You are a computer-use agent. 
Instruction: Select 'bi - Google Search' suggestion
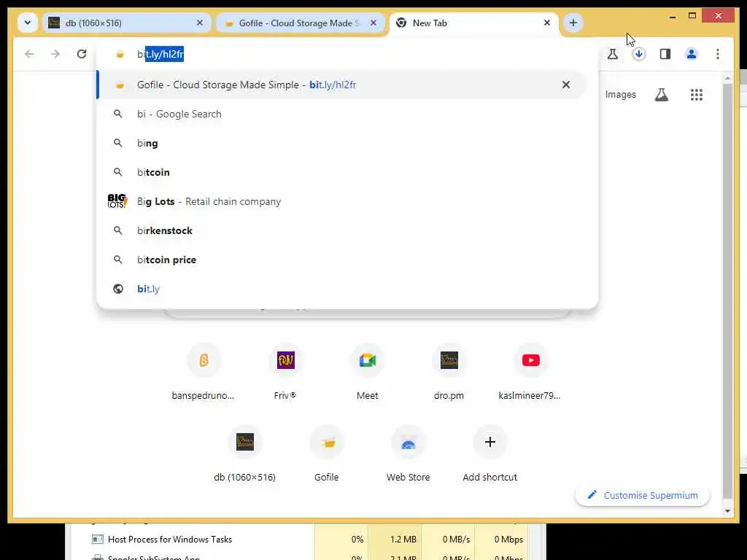click(x=341, y=114)
